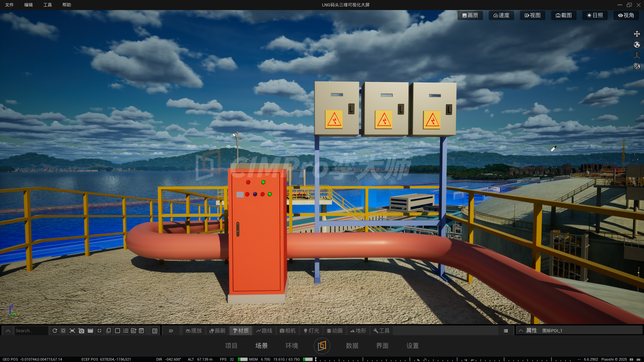Click the camera snapshot icon in bottom toolbar
This screenshot has width=644, height=362.
[81, 331]
